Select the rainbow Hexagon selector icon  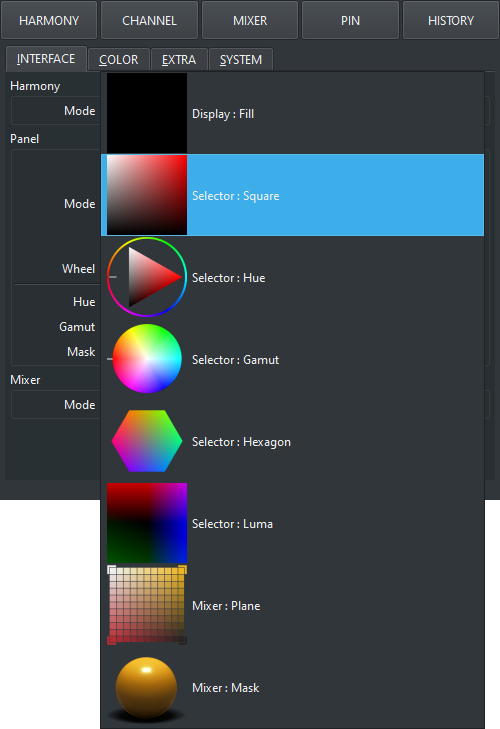(147, 441)
